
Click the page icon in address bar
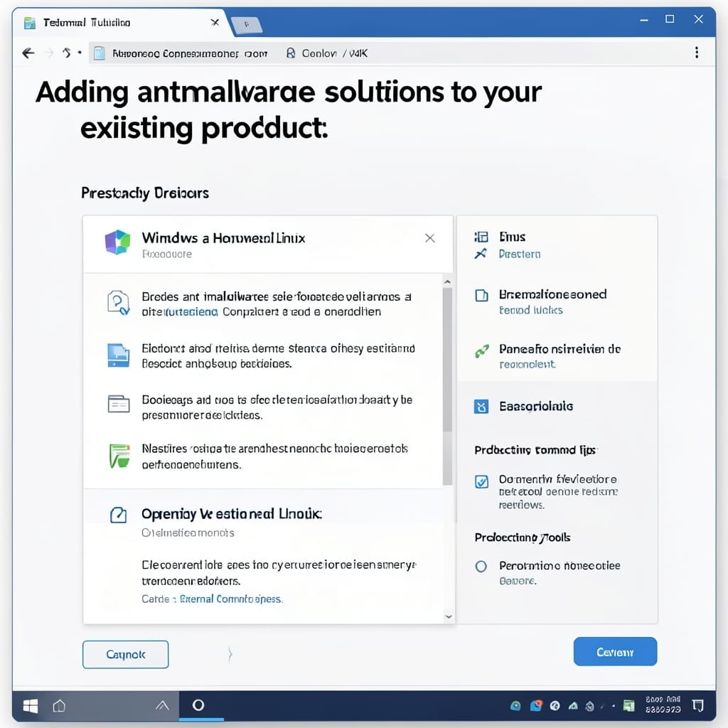pos(99,53)
